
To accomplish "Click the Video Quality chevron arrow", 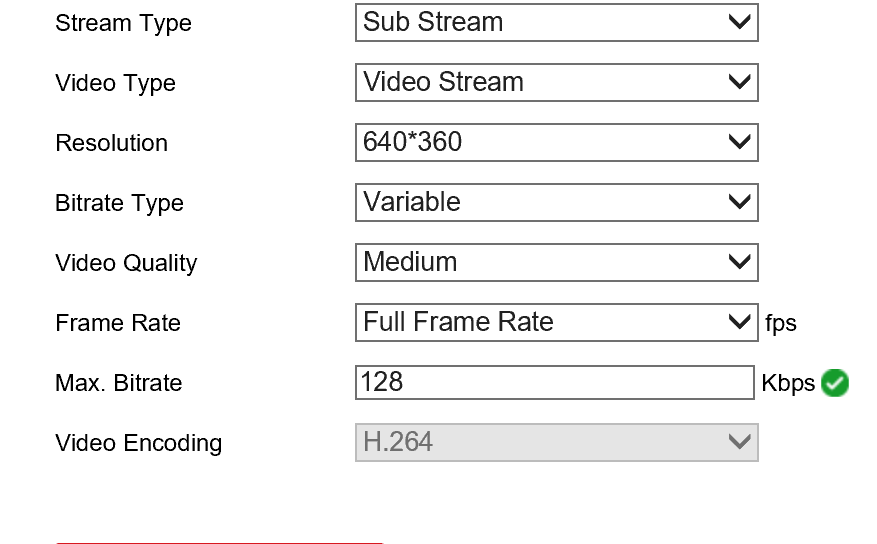I will 740,262.
